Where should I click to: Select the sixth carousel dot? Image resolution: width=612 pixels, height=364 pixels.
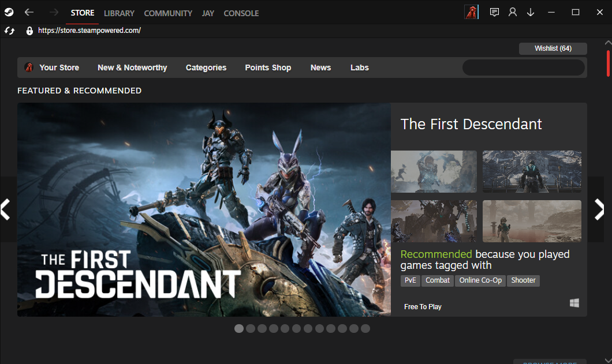297,328
